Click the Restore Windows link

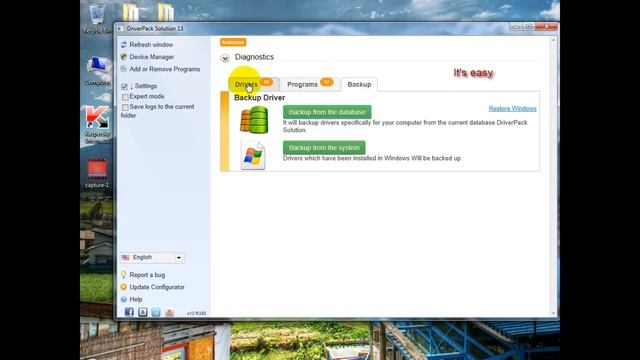(x=512, y=109)
